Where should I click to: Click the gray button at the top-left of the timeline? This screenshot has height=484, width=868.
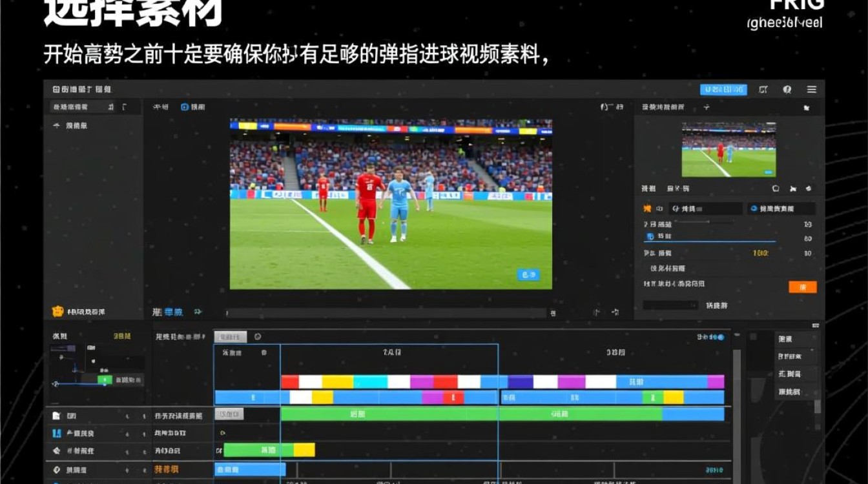[x=231, y=336]
